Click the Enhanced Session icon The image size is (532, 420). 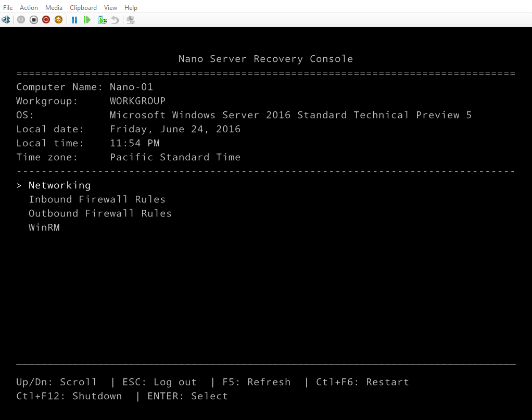pos(131,20)
